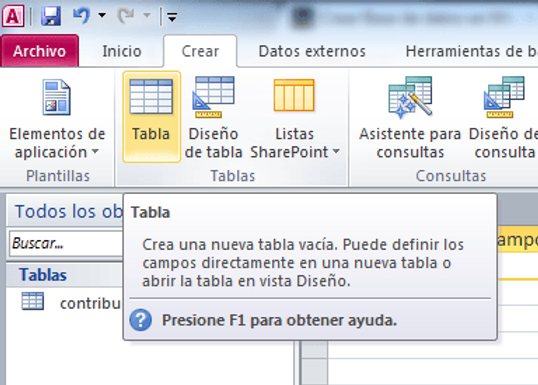Viewport: 538px width, 385px height.
Task: Open Diseño de tabla view
Action: [x=213, y=118]
